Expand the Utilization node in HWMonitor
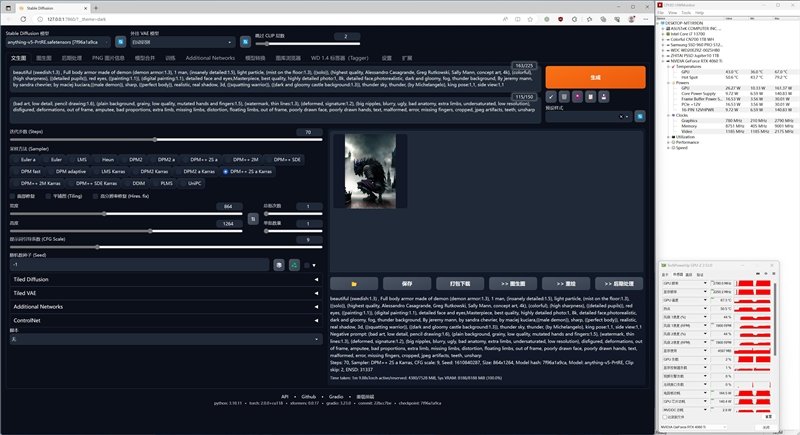The image size is (800, 435). click(x=668, y=137)
